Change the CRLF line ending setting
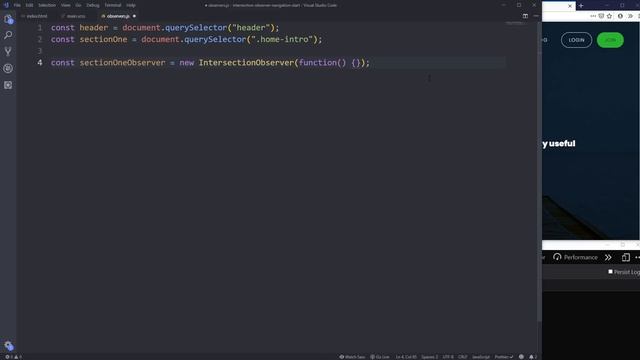 pyautogui.click(x=462, y=357)
